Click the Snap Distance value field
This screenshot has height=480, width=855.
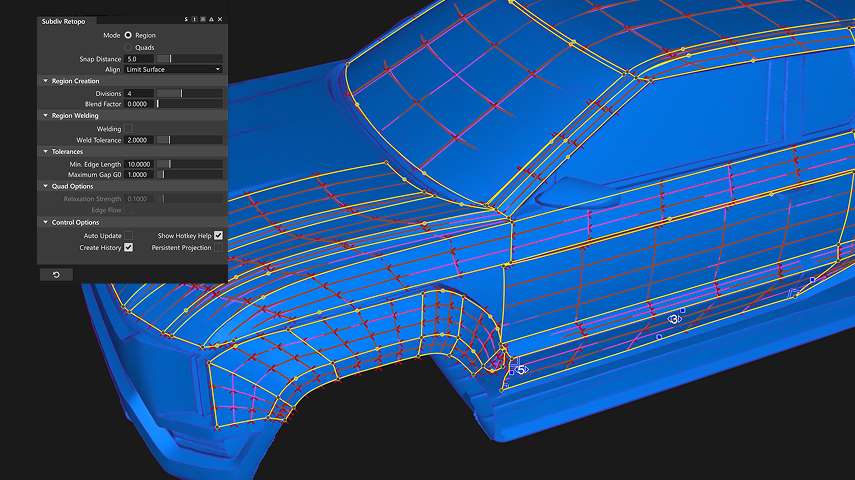(139, 59)
